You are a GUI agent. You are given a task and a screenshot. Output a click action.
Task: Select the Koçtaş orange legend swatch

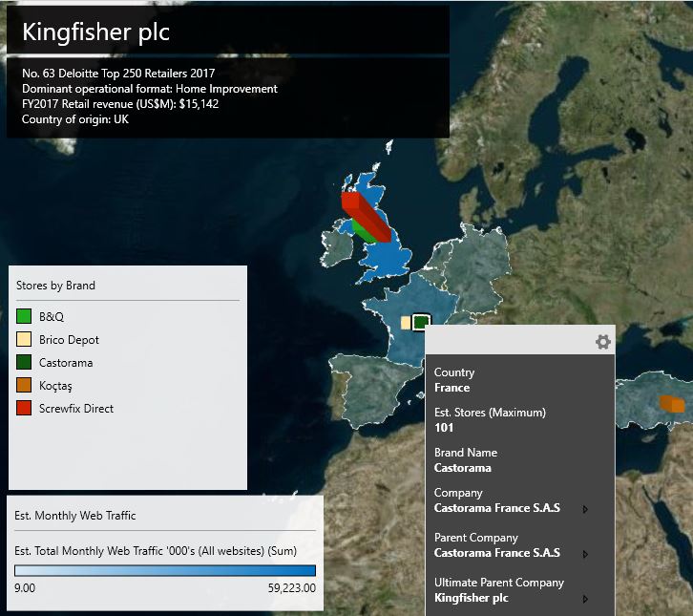pyautogui.click(x=24, y=385)
